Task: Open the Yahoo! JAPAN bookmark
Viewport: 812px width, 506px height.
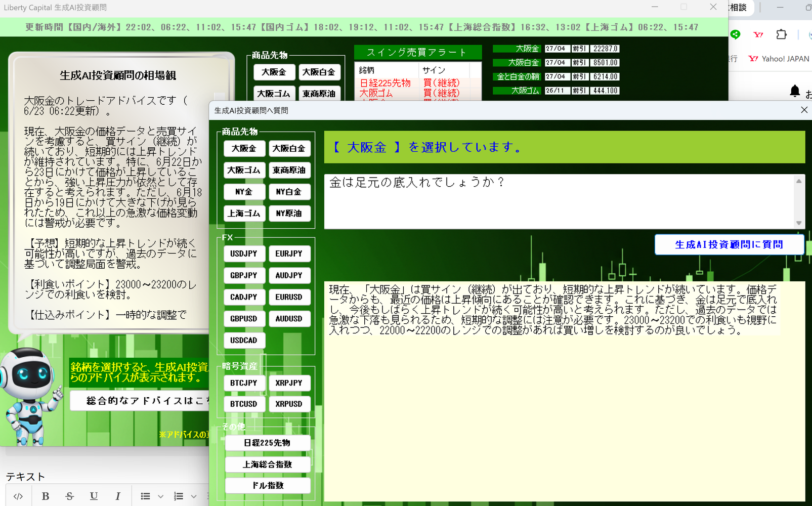Action: click(779, 59)
